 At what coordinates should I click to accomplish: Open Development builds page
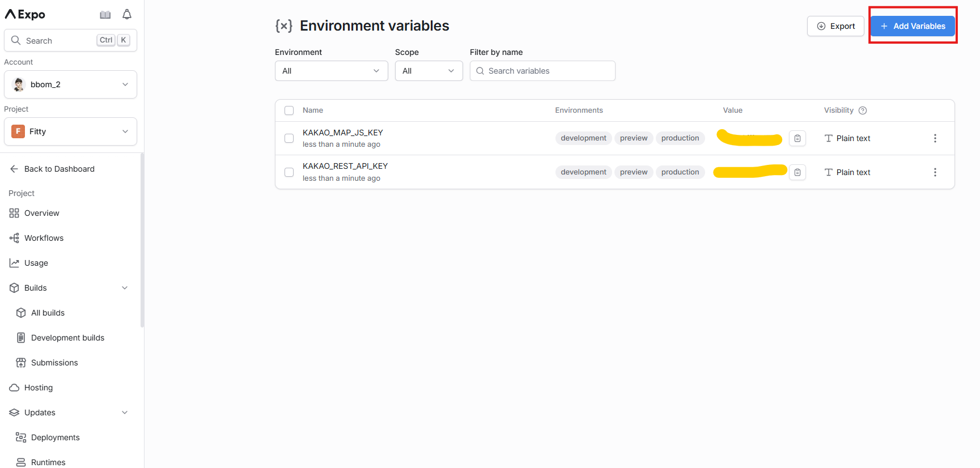(x=68, y=338)
